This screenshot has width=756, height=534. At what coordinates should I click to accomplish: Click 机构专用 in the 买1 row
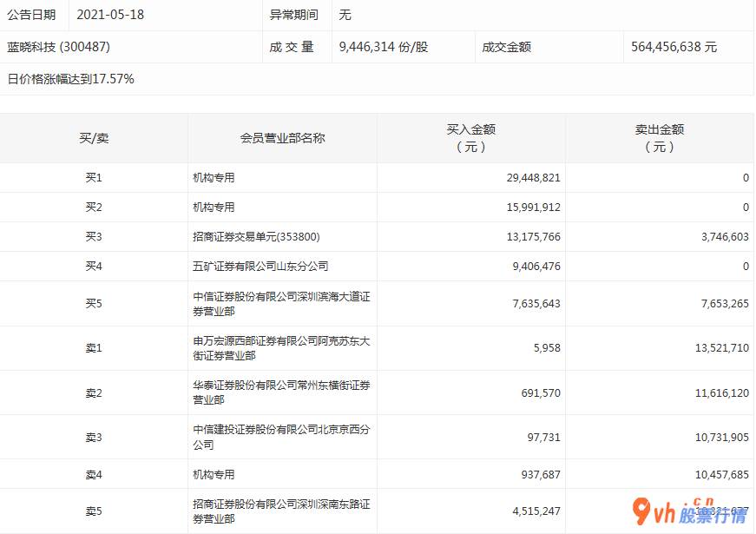coord(214,178)
